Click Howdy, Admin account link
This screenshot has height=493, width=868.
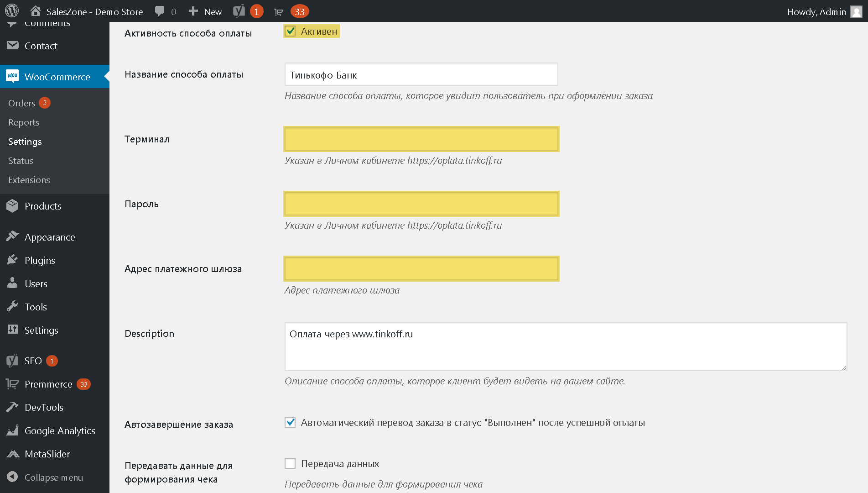point(816,12)
